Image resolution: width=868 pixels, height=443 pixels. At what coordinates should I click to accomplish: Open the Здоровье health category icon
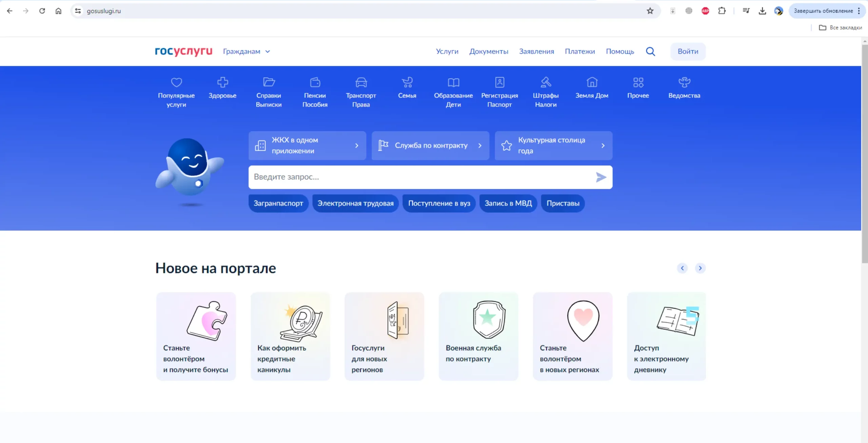[x=222, y=82]
